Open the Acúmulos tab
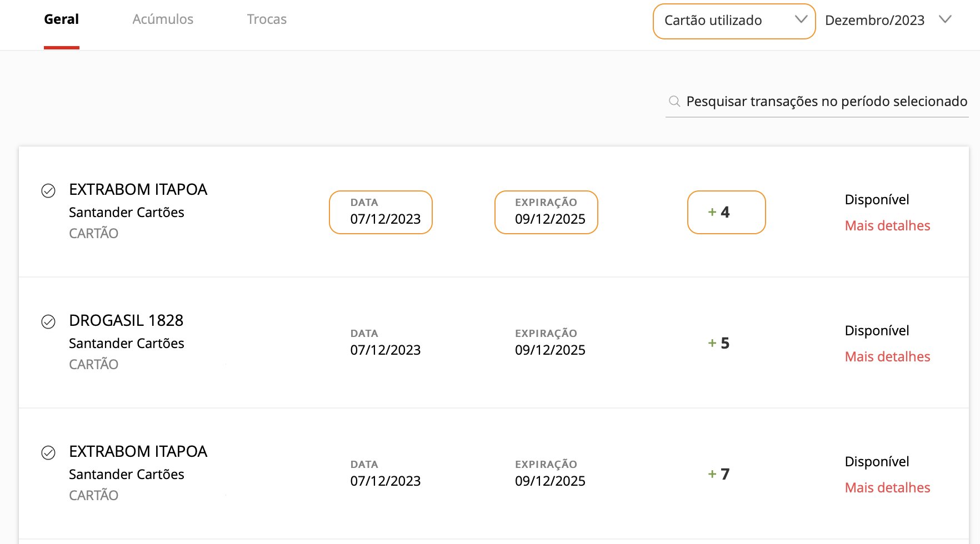The height and width of the screenshot is (544, 980). coord(163,19)
